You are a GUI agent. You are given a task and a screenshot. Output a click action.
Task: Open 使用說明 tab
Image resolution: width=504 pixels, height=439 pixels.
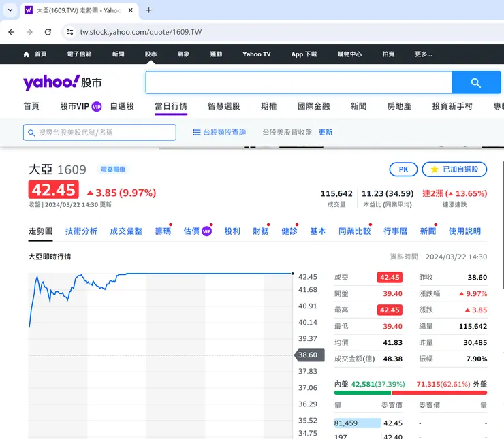click(x=464, y=231)
